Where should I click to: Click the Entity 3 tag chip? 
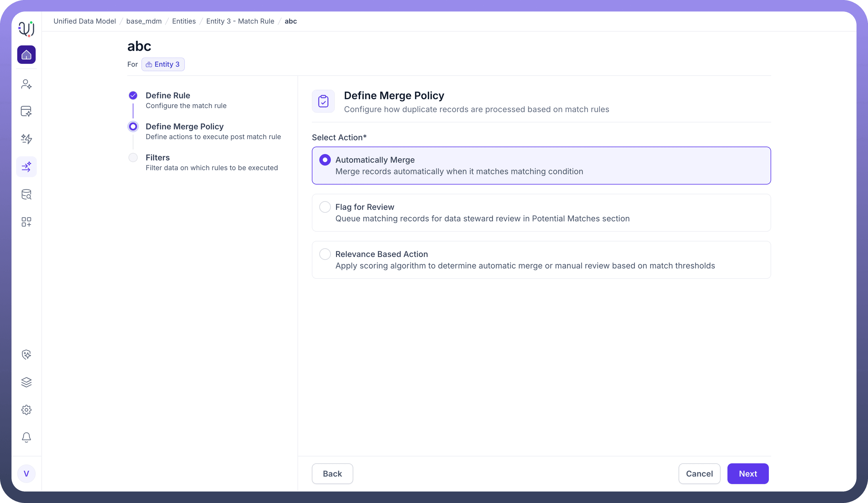tap(163, 64)
